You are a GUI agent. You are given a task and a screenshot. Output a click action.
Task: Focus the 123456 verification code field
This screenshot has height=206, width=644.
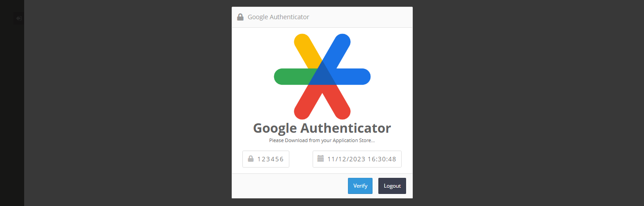[266, 159]
